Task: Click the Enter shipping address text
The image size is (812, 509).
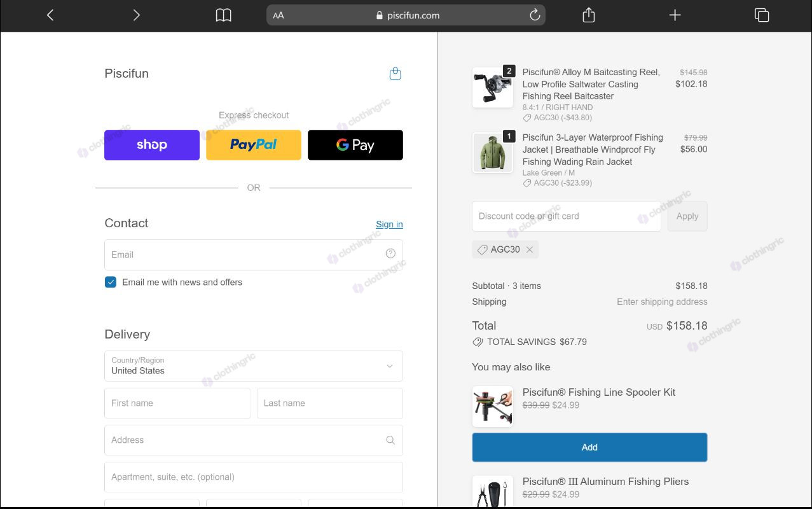Action: [x=662, y=302]
